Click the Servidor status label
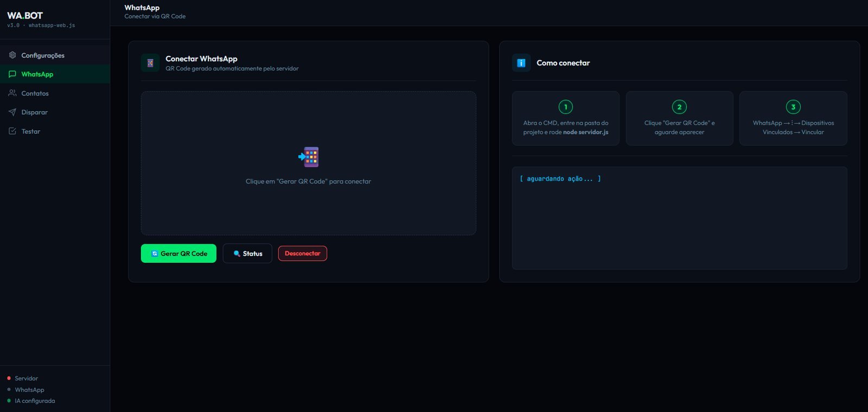 (x=27, y=378)
